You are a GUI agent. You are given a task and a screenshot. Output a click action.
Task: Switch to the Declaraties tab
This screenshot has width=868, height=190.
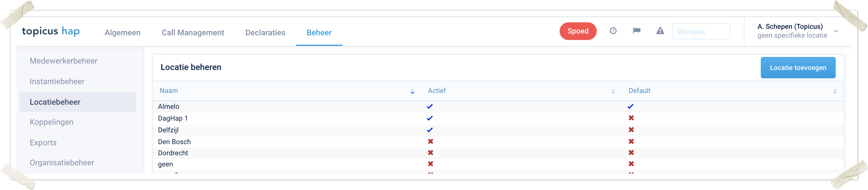coord(265,33)
